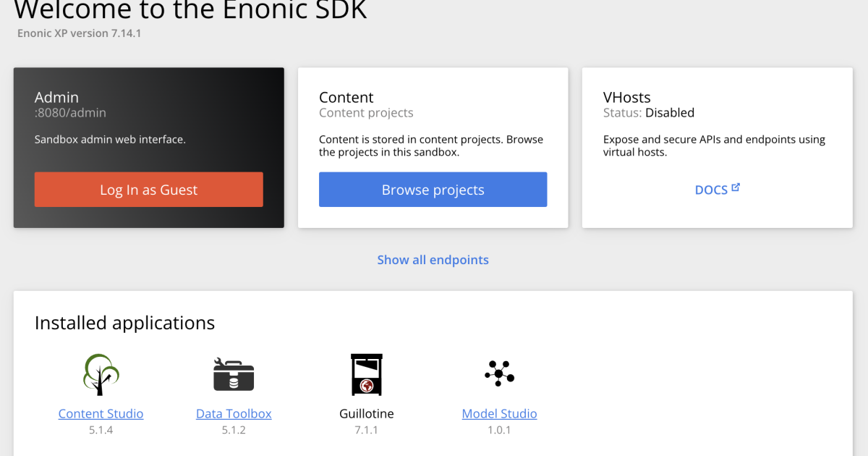
Task: Click the Enonic XP version 7.14.1 label
Action: tap(78, 33)
